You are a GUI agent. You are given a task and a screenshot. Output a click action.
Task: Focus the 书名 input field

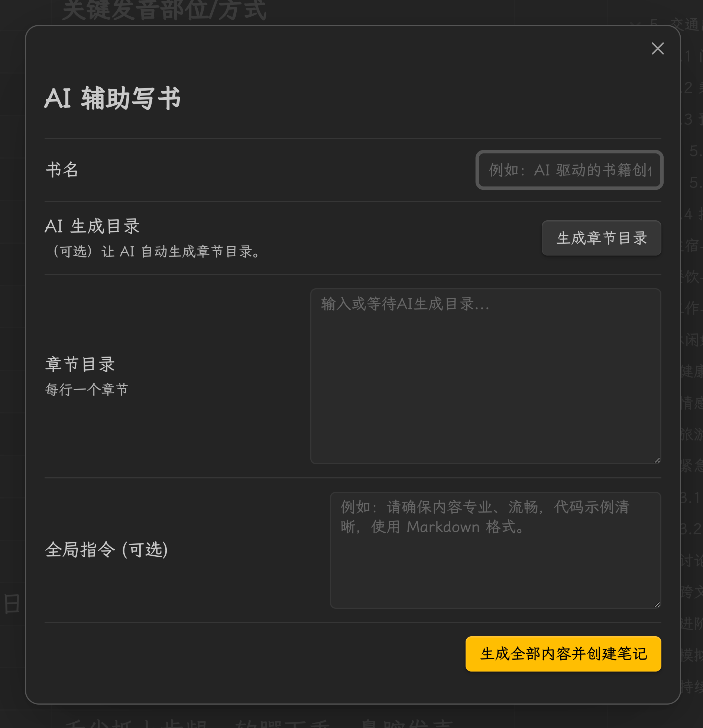(x=570, y=170)
